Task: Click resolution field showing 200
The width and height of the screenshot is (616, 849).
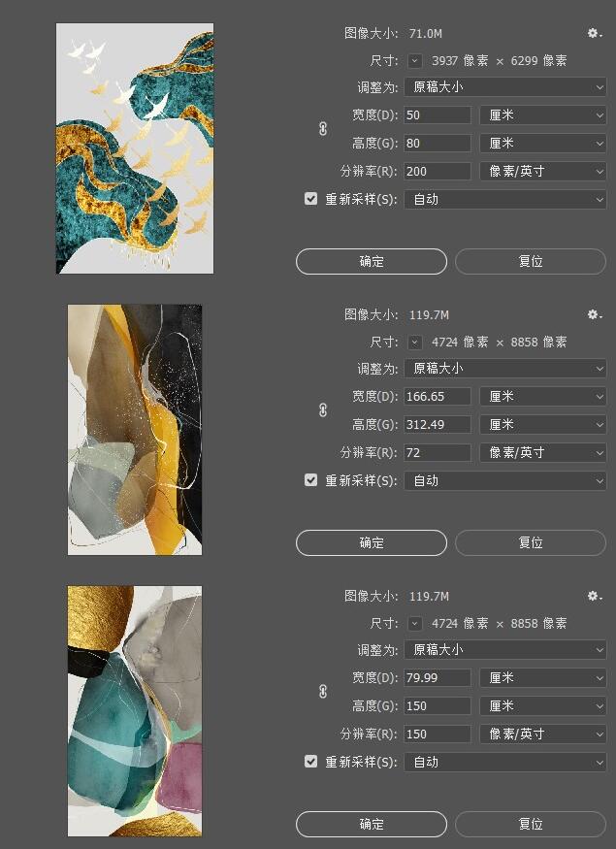Action: tap(438, 171)
